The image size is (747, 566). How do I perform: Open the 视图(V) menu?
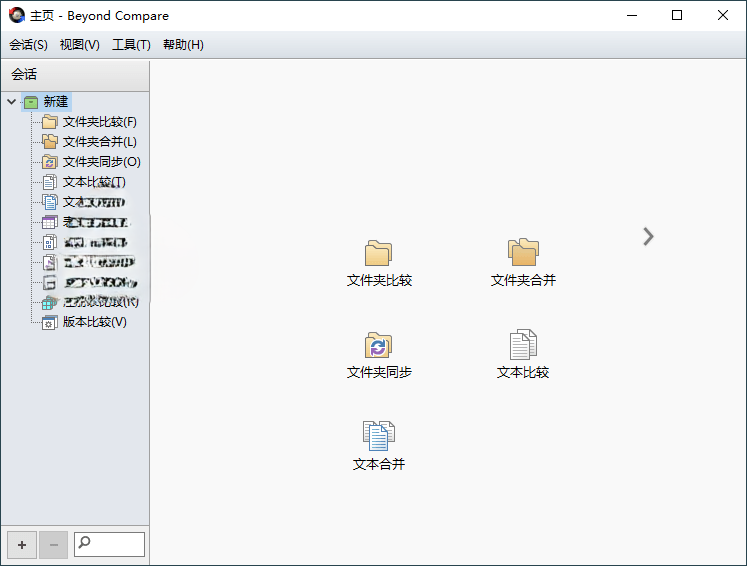tap(80, 45)
